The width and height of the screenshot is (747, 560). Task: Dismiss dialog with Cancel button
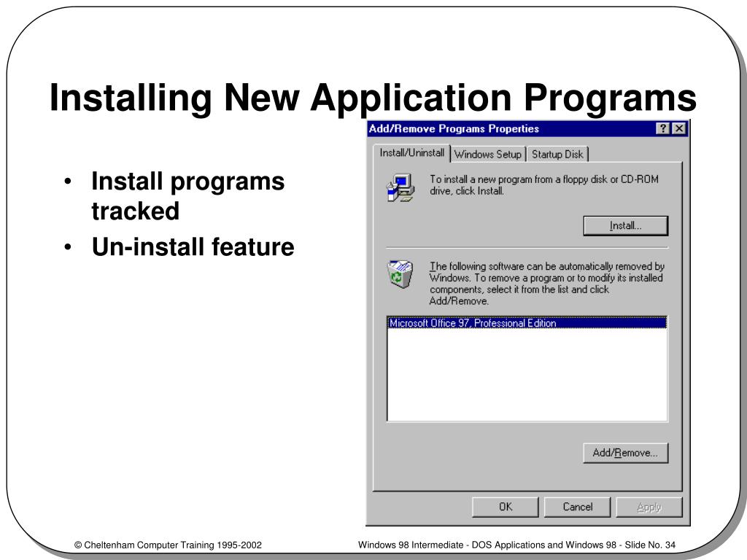click(x=578, y=507)
